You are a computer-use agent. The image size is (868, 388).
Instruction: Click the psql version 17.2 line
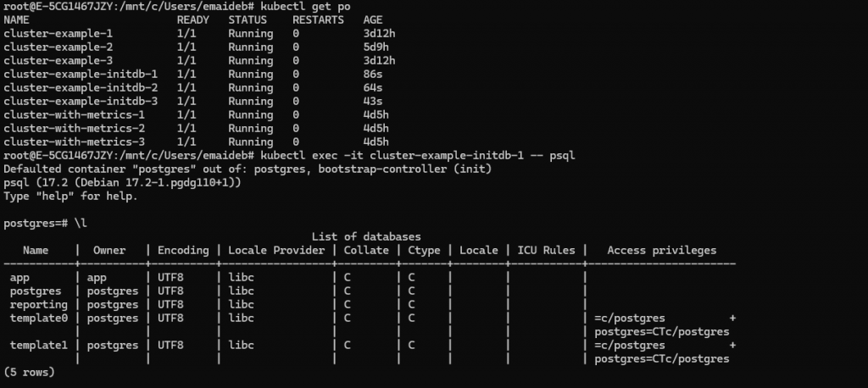(x=122, y=182)
